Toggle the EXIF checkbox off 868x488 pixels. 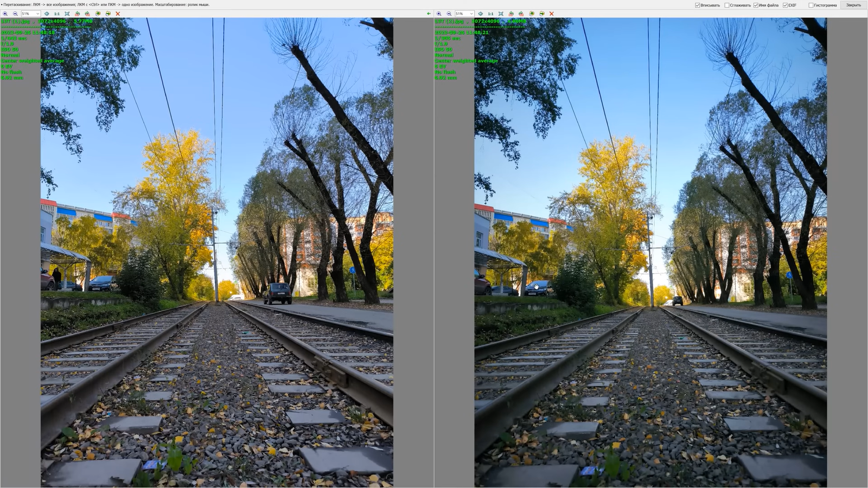point(785,5)
